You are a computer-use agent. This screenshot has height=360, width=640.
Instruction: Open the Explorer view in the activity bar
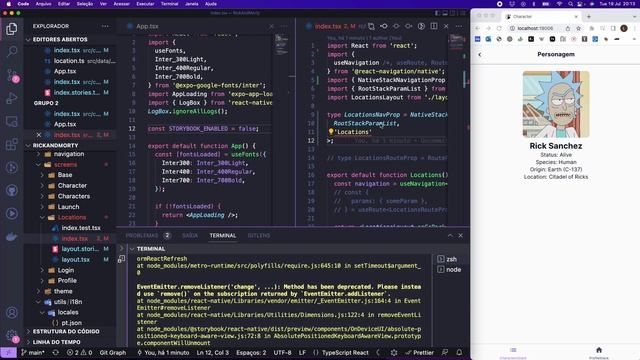click(11, 29)
